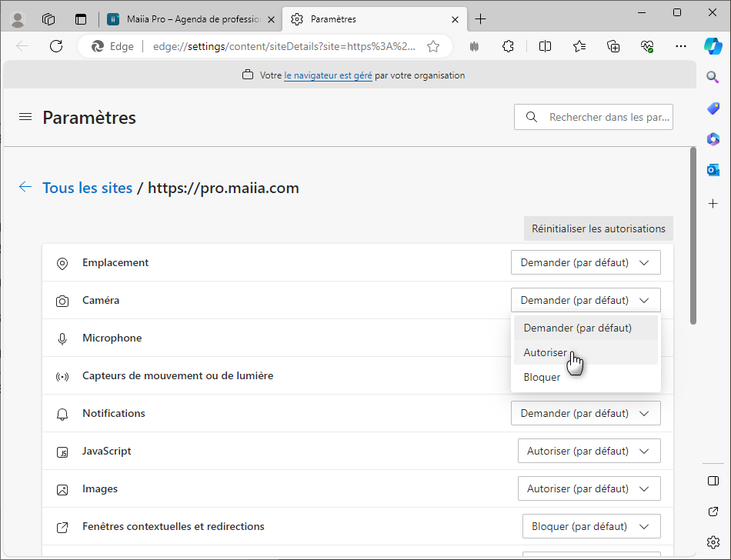
Task: Click the back arrow next to Tous les sites
Action: click(x=25, y=187)
